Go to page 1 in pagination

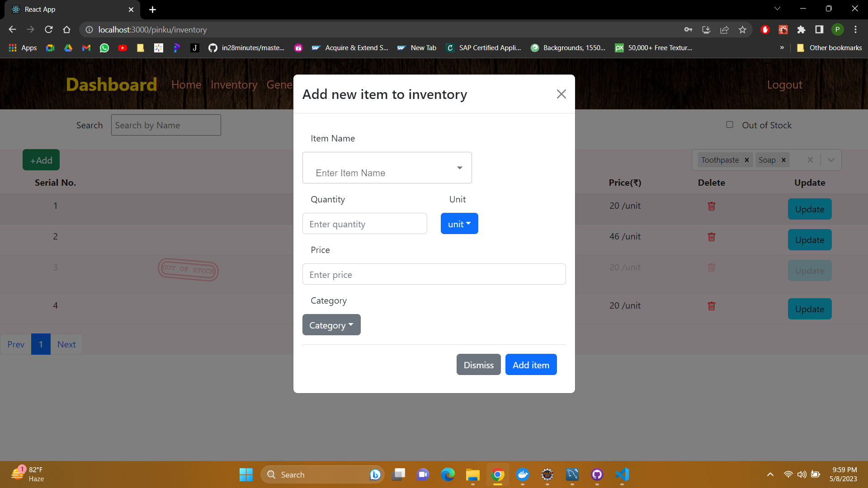click(41, 344)
